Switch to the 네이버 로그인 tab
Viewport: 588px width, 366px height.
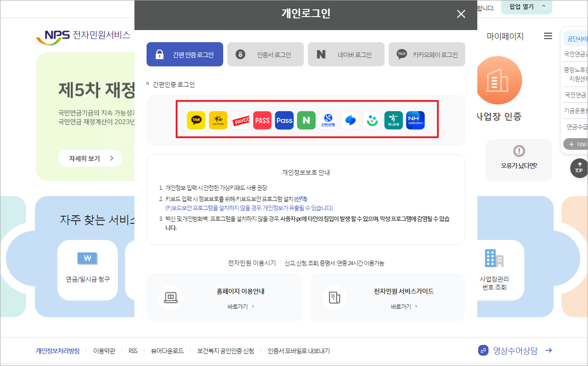pos(346,54)
